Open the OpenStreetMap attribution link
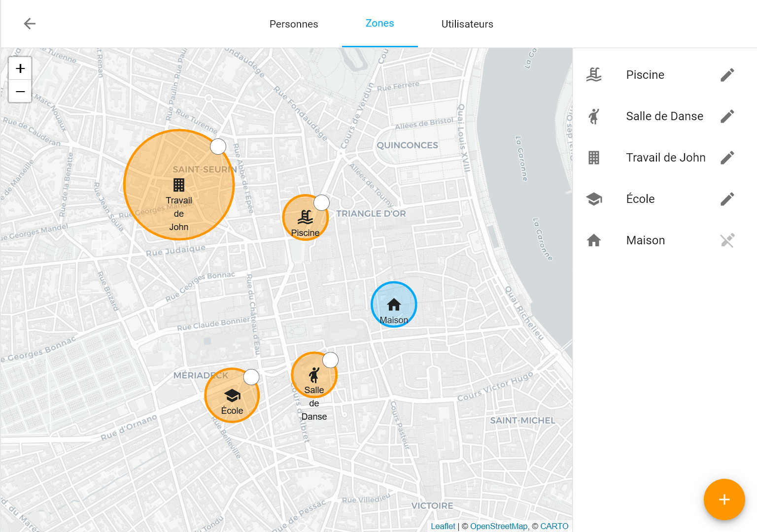 tap(499, 526)
